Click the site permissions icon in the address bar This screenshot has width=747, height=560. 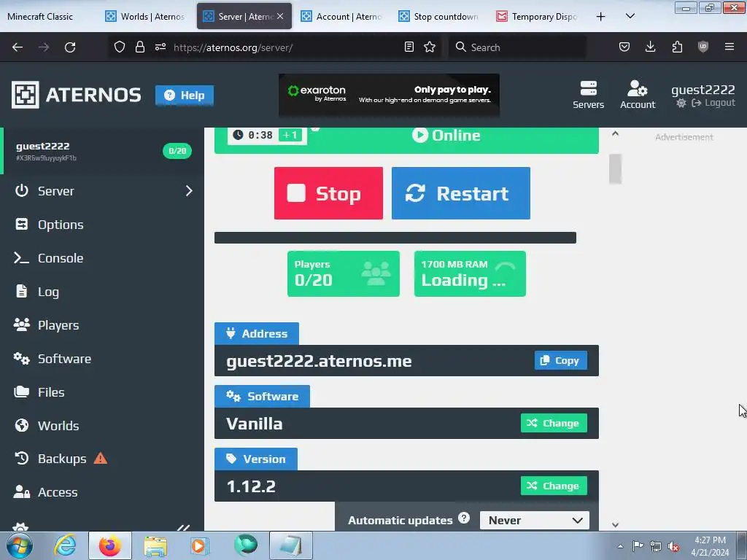point(160,47)
